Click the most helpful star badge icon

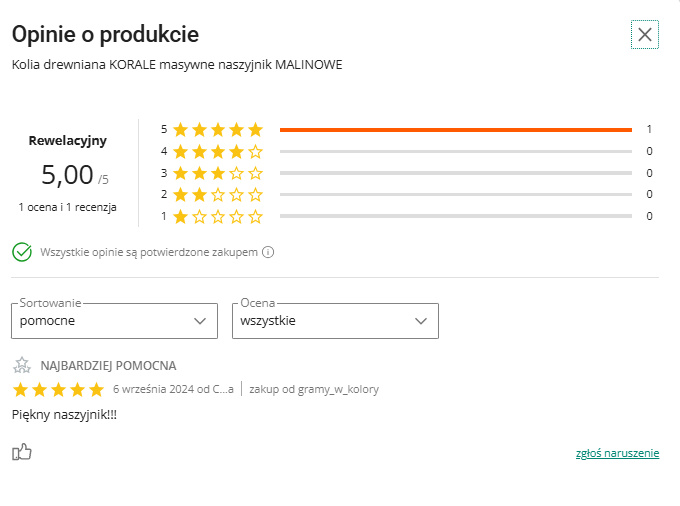(x=22, y=366)
